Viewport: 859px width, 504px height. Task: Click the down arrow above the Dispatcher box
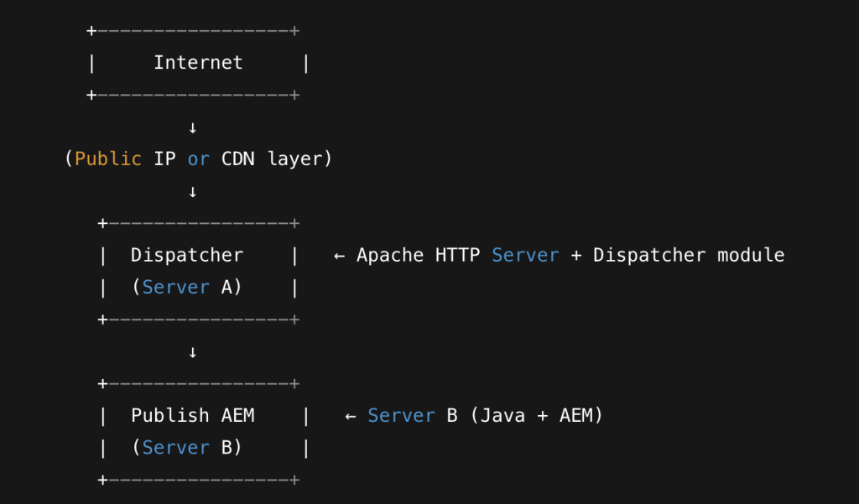(192, 192)
